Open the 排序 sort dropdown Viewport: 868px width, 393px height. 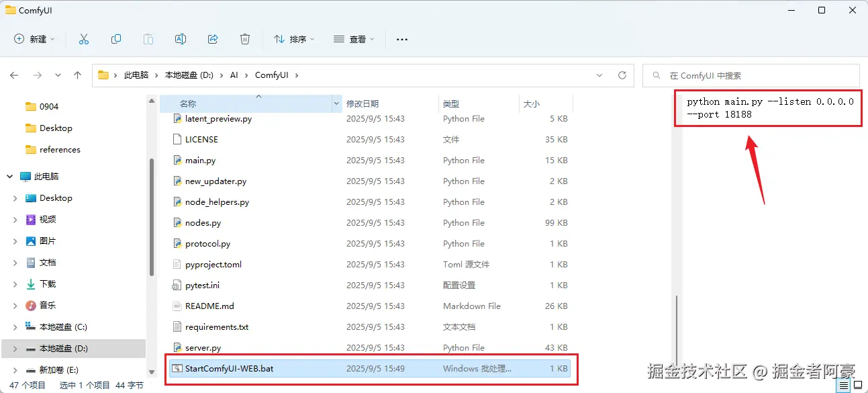(x=294, y=39)
